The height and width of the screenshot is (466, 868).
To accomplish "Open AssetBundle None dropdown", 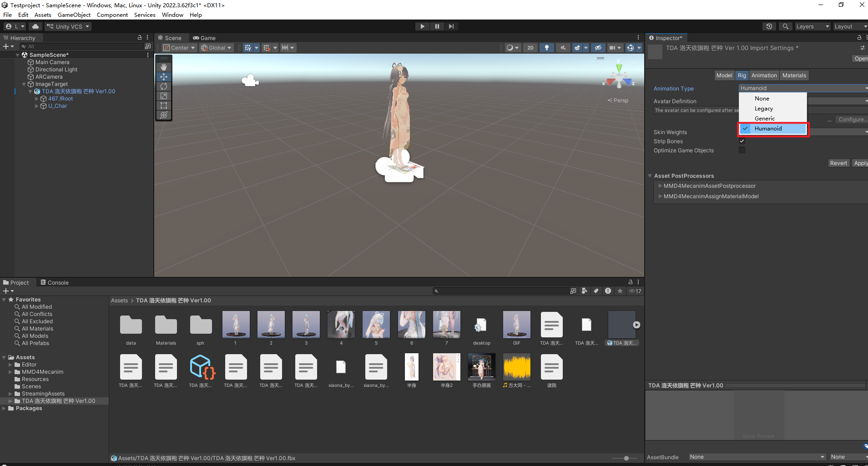I will (x=757, y=457).
